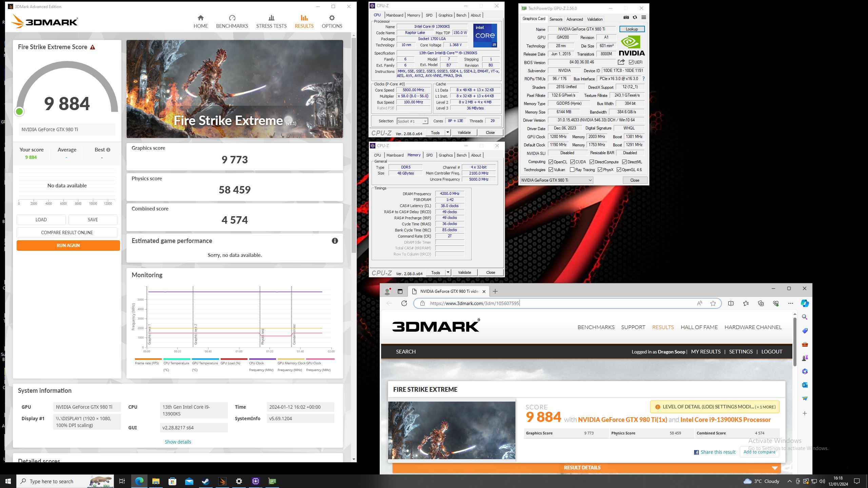Viewport: 868px width, 488px height.
Task: Switch to the Mainboard tab in upper CPU-Z window
Action: [x=395, y=15]
